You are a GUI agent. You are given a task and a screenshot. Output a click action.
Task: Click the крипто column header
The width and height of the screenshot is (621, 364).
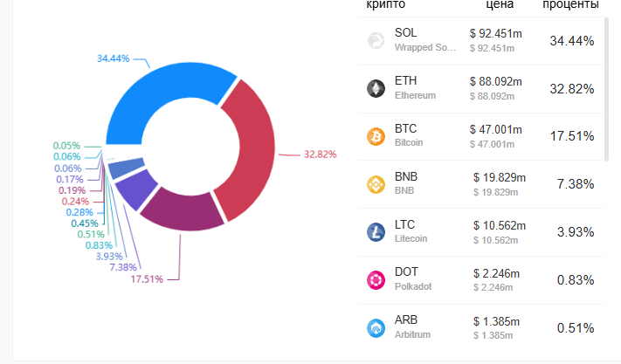click(x=386, y=5)
